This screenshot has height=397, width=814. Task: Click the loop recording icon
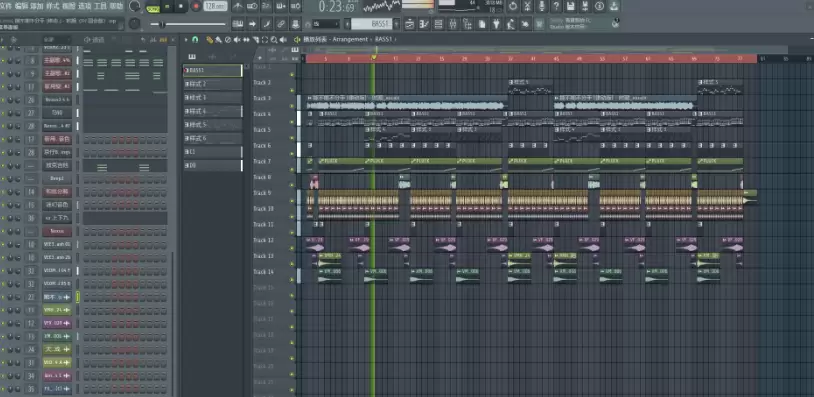click(x=295, y=6)
